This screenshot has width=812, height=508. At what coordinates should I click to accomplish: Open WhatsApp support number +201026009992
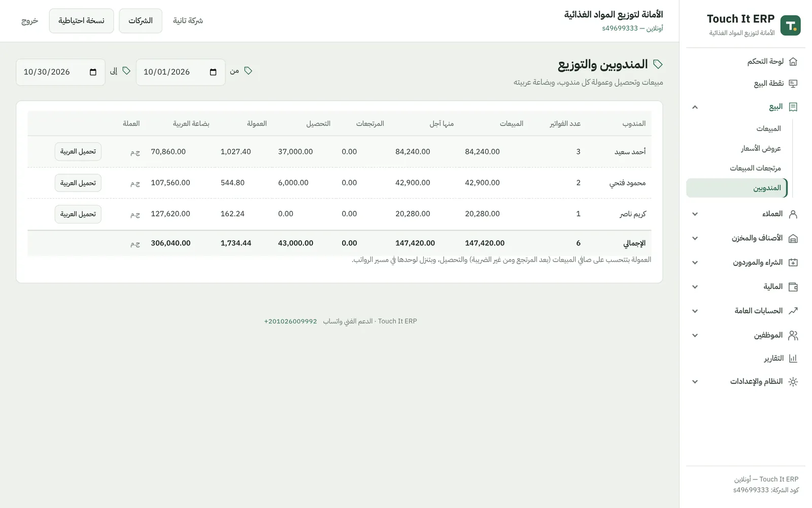(290, 322)
